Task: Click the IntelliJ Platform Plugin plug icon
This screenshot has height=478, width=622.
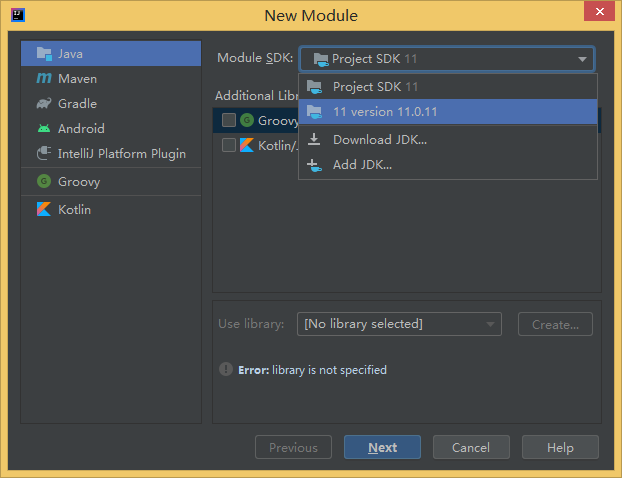Action: coord(44,153)
